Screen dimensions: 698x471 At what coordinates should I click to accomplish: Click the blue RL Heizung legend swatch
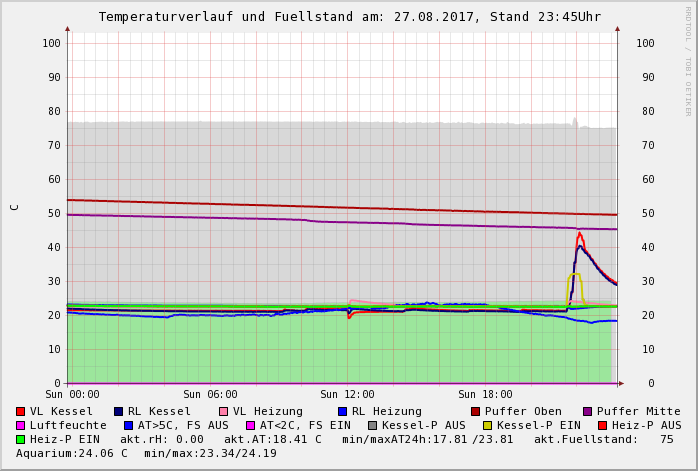pos(342,411)
